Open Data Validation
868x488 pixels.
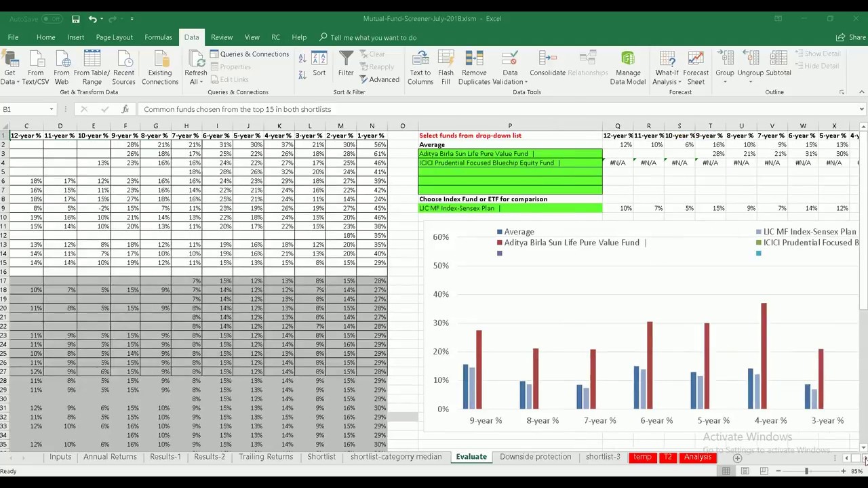510,68
